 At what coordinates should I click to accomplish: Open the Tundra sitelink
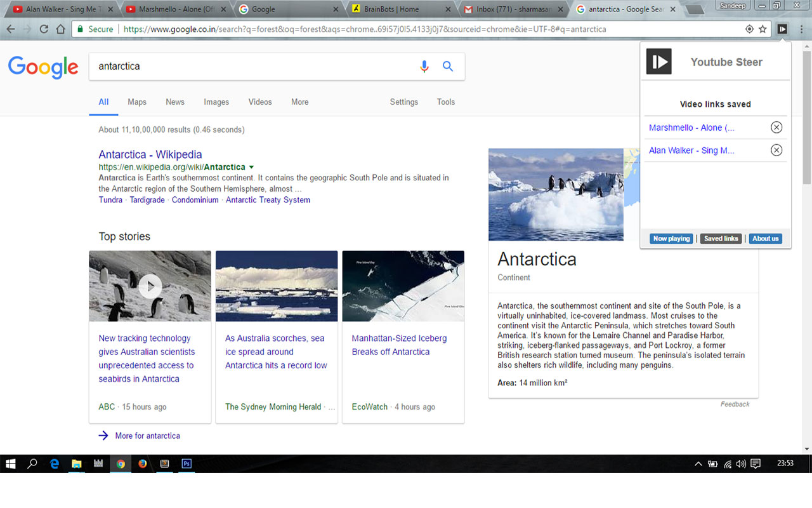110,200
